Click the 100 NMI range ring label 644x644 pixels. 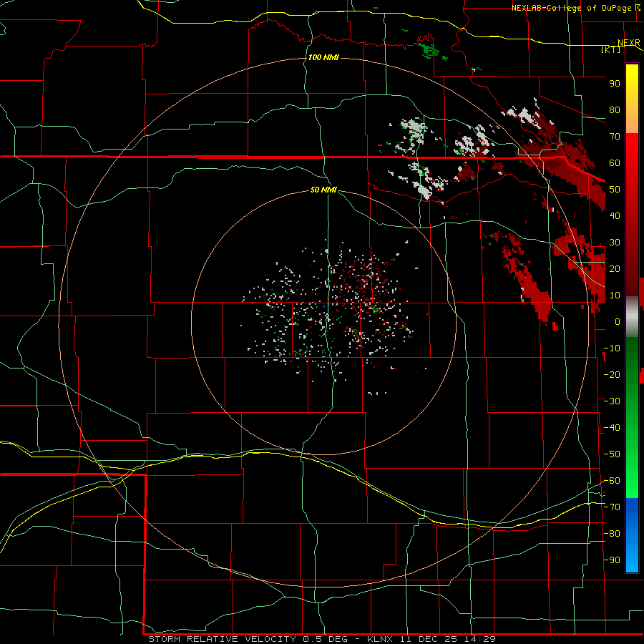[x=323, y=57]
